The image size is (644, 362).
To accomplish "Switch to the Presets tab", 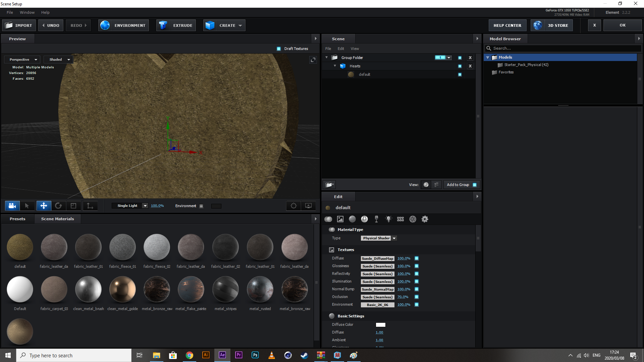I will (x=17, y=219).
